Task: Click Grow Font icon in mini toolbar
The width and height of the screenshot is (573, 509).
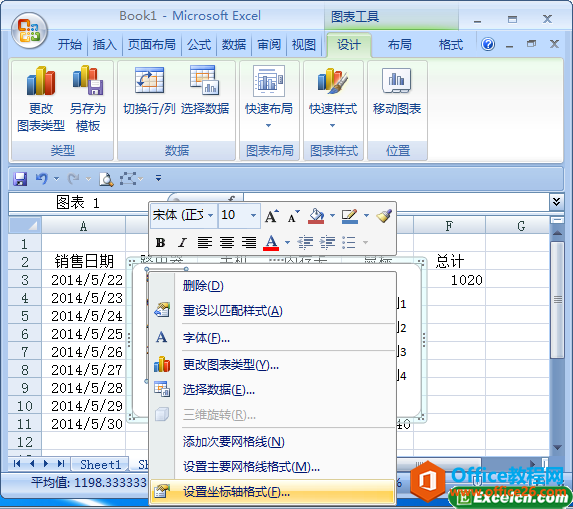Action: tap(272, 216)
